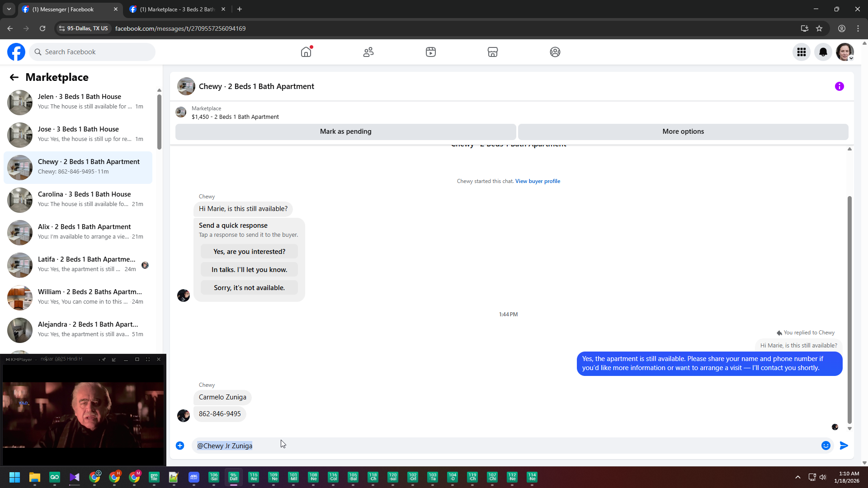Screen dimensions: 868x488
Task: Open the Facebook menu grid icon
Action: click(802, 52)
